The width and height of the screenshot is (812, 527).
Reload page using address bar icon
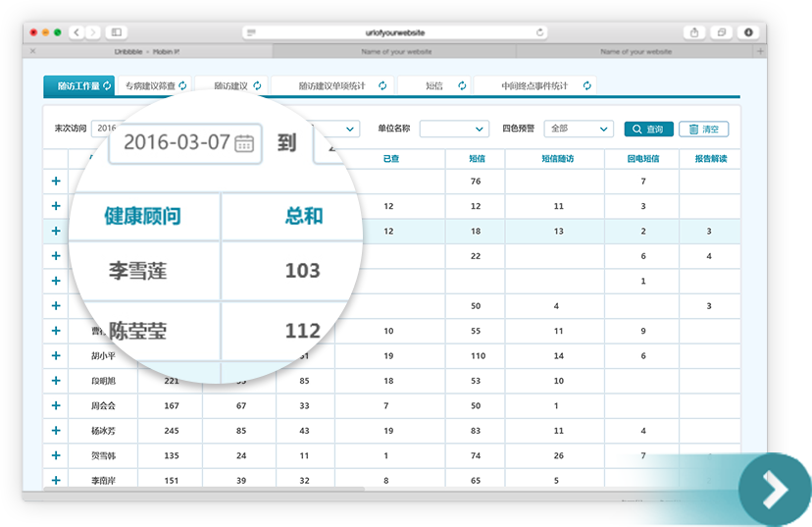(x=539, y=32)
